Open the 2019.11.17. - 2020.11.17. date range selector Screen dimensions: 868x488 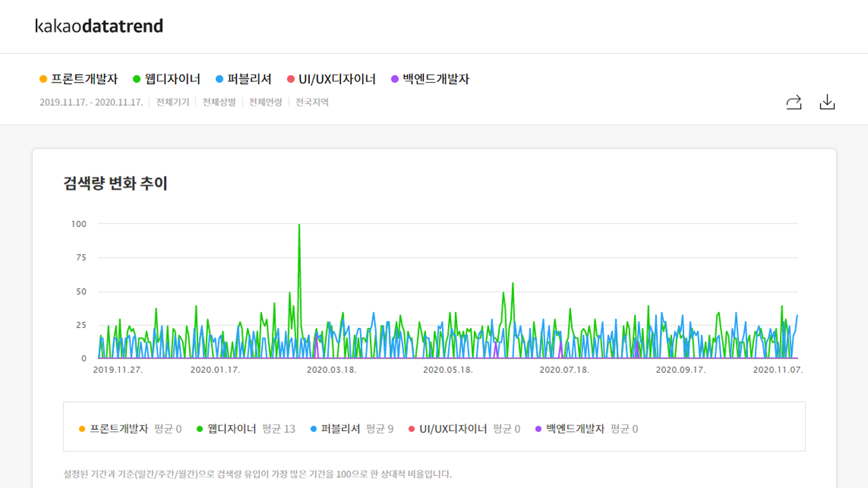click(x=91, y=102)
